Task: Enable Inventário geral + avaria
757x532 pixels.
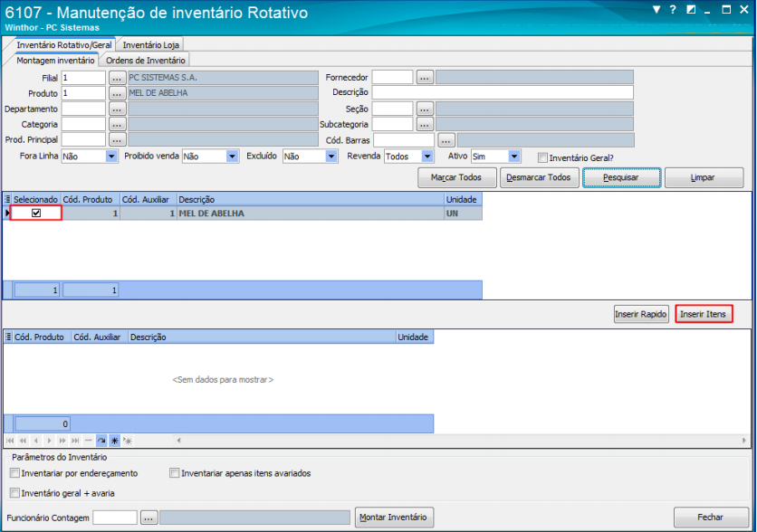Action: pos(15,493)
